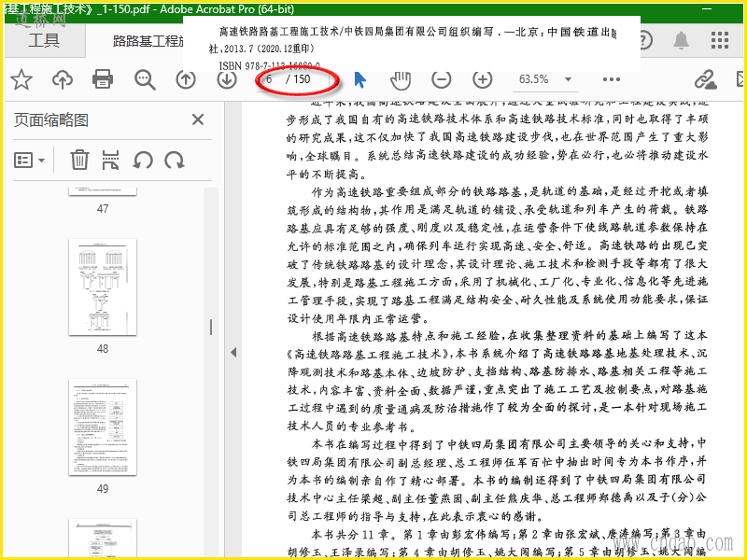Viewport: 747px width, 560px height.
Task: Delete selected pages with trash icon
Action: pyautogui.click(x=79, y=160)
